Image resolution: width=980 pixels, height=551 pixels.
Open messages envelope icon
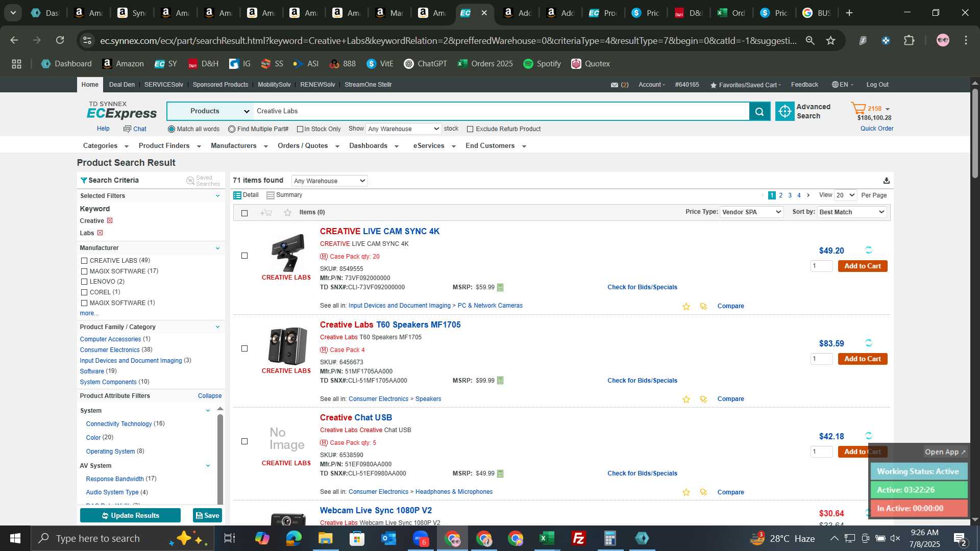coord(615,85)
